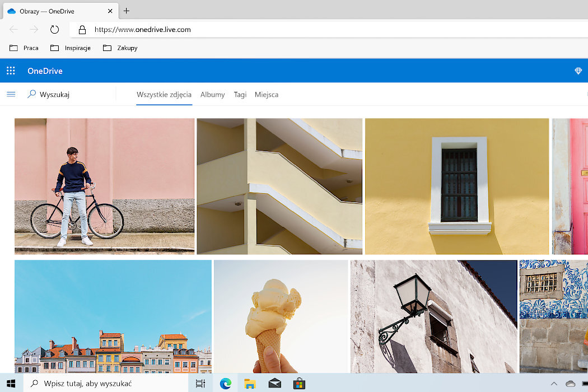Switch to the Miejsca tab
Screen dimensions: 588x392
pos(266,95)
